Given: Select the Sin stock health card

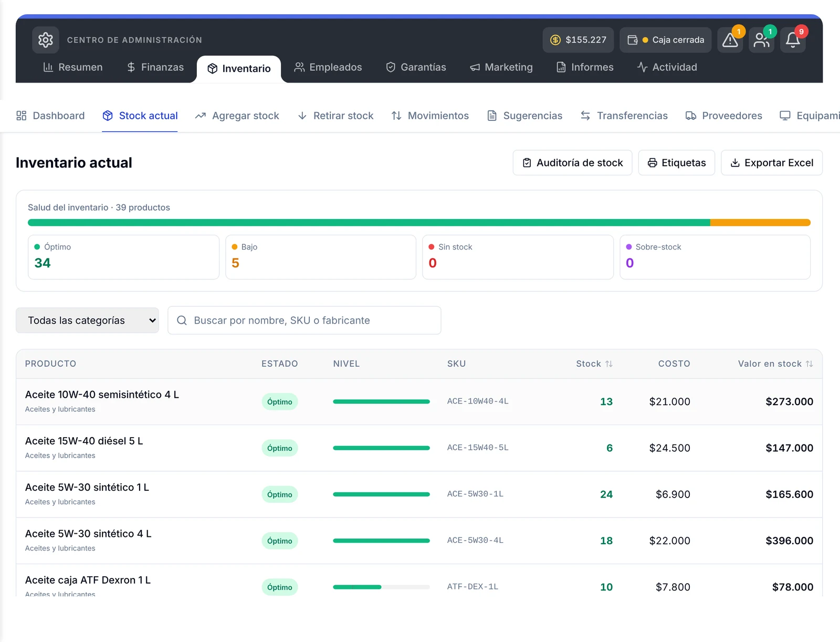Looking at the screenshot, I should point(518,257).
